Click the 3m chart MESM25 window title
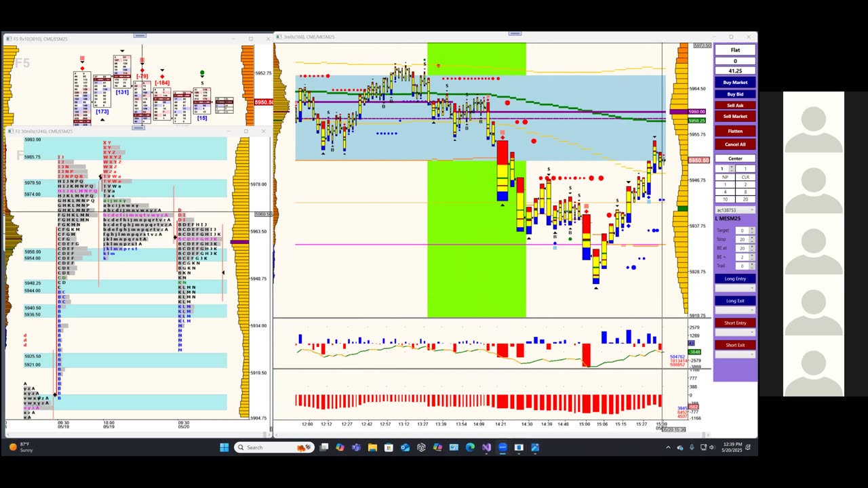The image size is (868, 488). [x=309, y=37]
